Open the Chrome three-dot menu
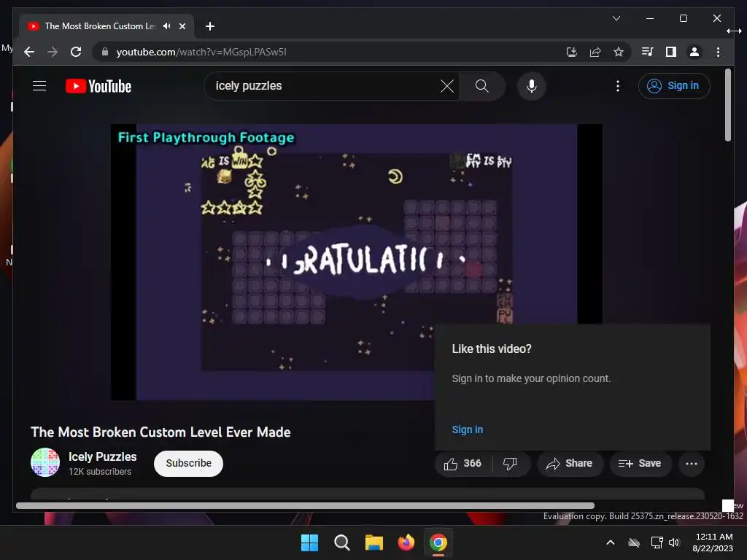This screenshot has width=747, height=560. pos(718,52)
